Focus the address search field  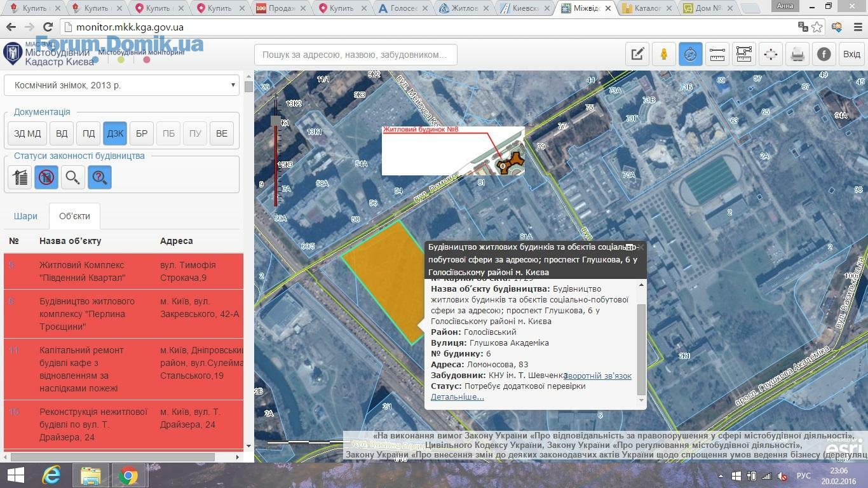coord(356,55)
